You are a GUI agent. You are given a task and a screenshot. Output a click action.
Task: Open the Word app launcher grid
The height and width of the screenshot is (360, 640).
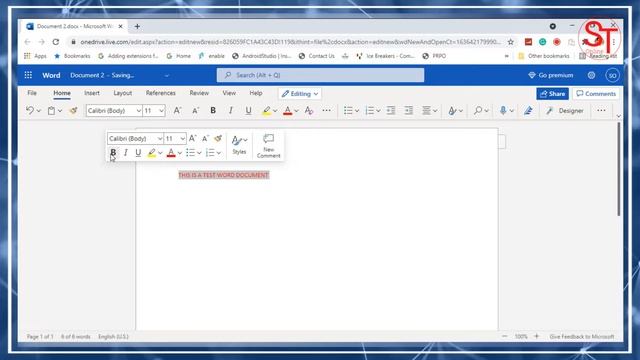(28, 75)
